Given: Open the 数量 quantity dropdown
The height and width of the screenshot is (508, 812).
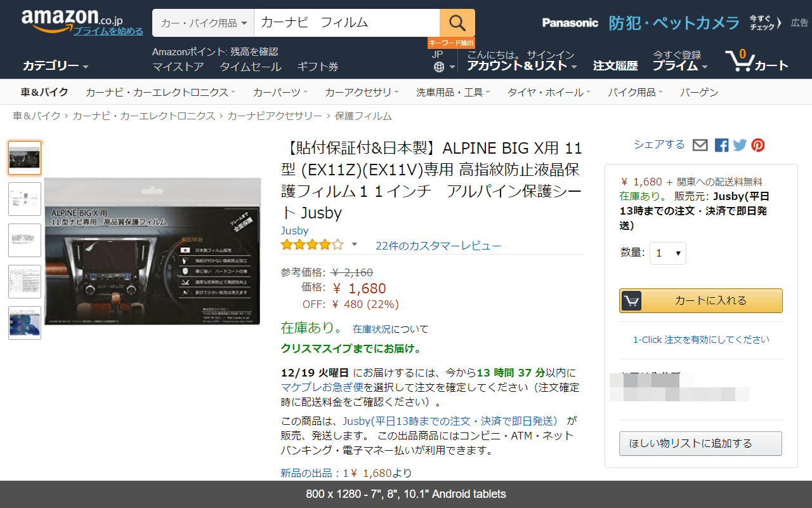Looking at the screenshot, I should click(668, 253).
